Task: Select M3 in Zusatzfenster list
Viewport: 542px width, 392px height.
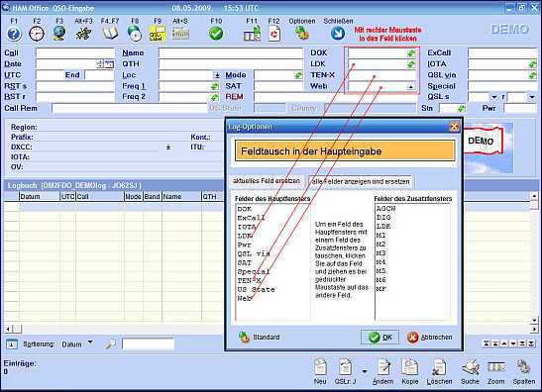Action: [380, 253]
